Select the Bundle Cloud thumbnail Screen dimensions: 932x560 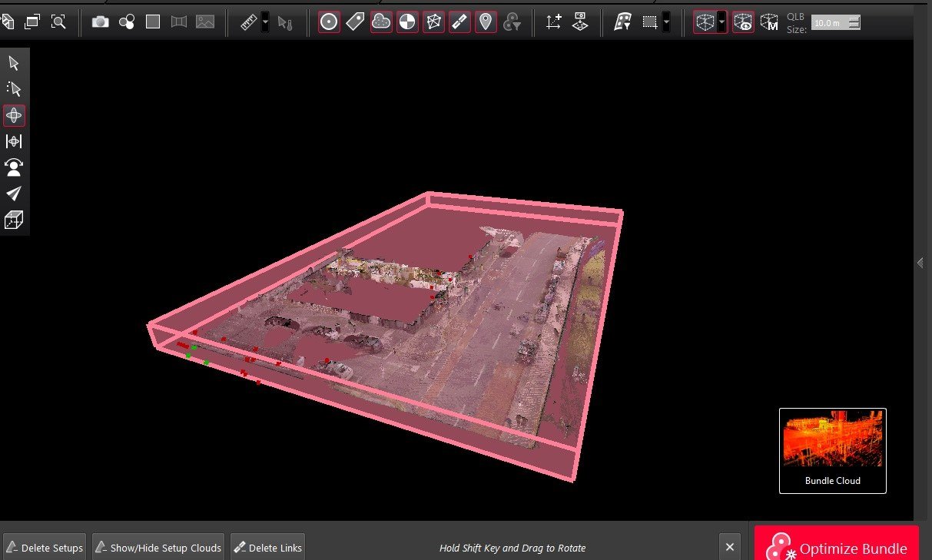833,450
